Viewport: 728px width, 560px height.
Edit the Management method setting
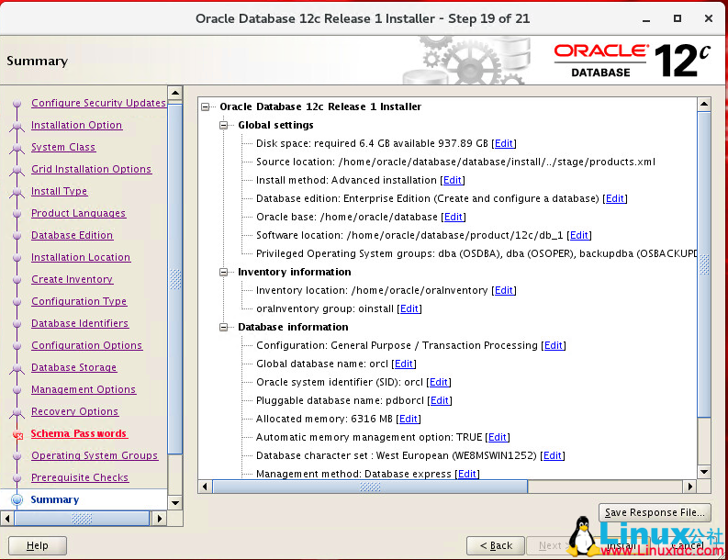click(x=467, y=474)
